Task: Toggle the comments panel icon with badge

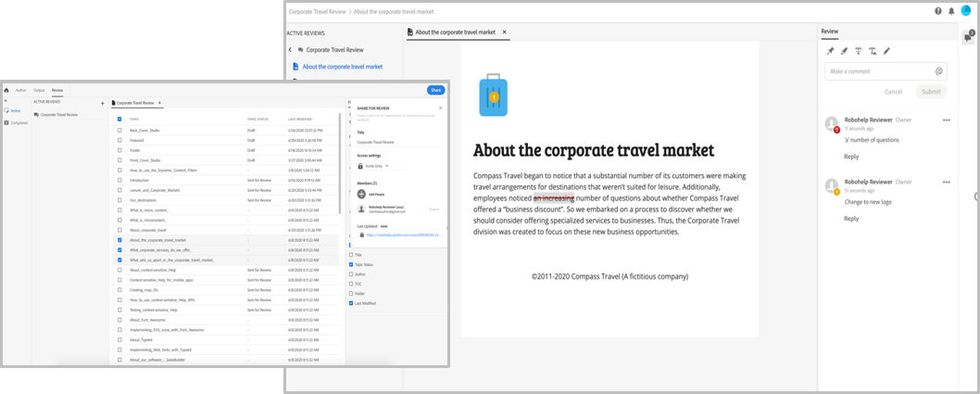Action: click(968, 37)
